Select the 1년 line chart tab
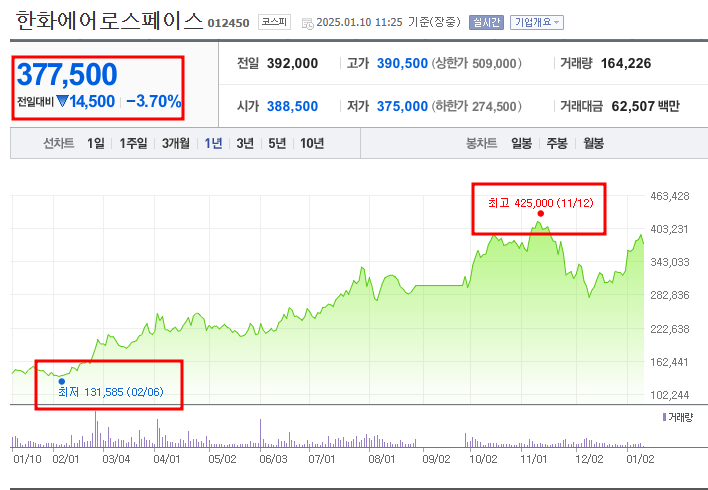Image resolution: width=708 pixels, height=490 pixels. [x=213, y=144]
